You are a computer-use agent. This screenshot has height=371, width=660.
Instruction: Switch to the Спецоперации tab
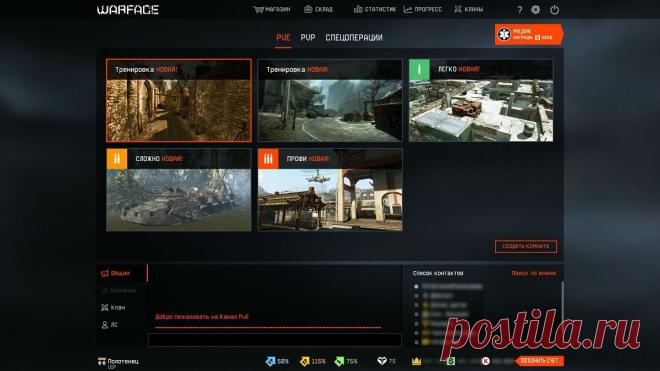click(354, 37)
